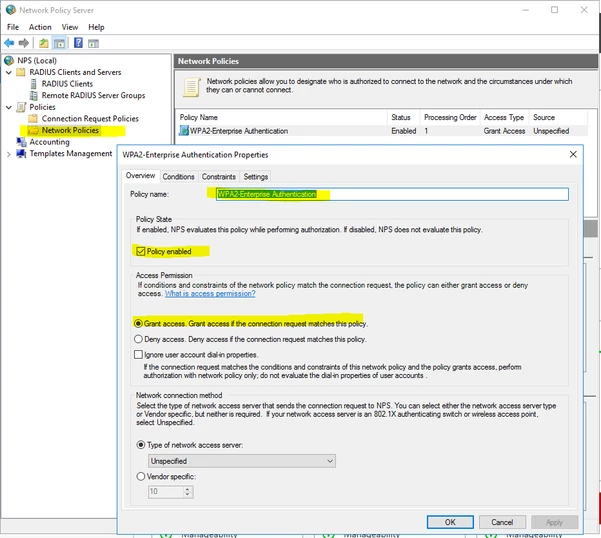This screenshot has height=538, width=601.
Task: Click the Show/Hide Action Pane toolbar icon
Action: (93, 43)
